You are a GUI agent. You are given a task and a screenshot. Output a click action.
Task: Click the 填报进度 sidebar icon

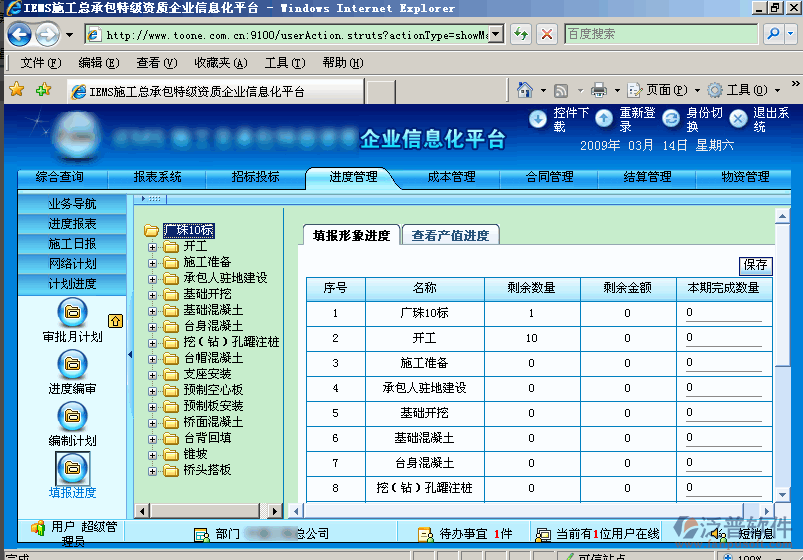click(x=72, y=467)
